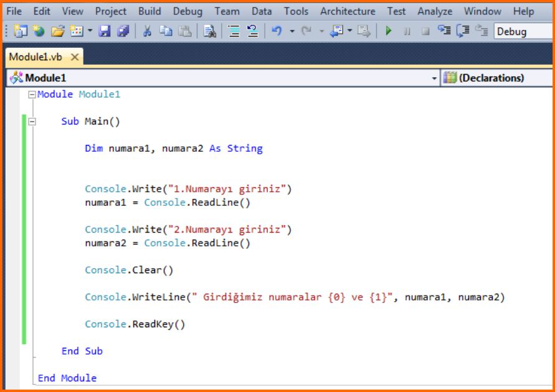Collapse the Module1 code block

(32, 95)
